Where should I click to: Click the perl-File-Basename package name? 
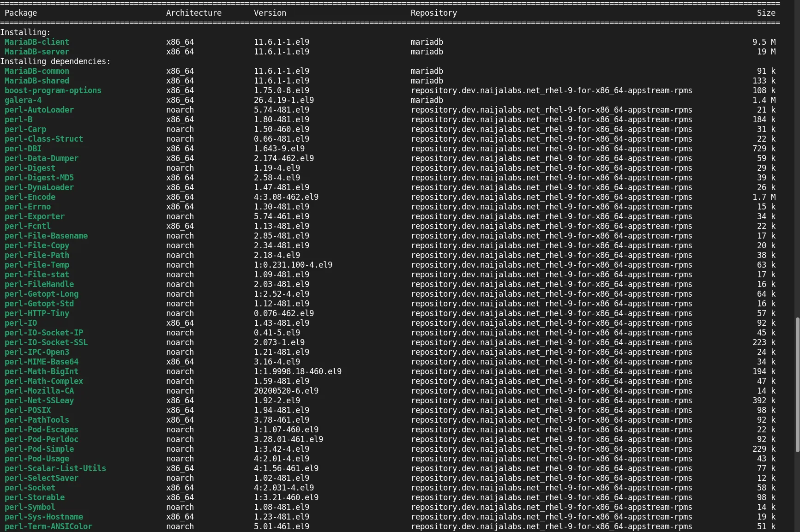pos(46,236)
